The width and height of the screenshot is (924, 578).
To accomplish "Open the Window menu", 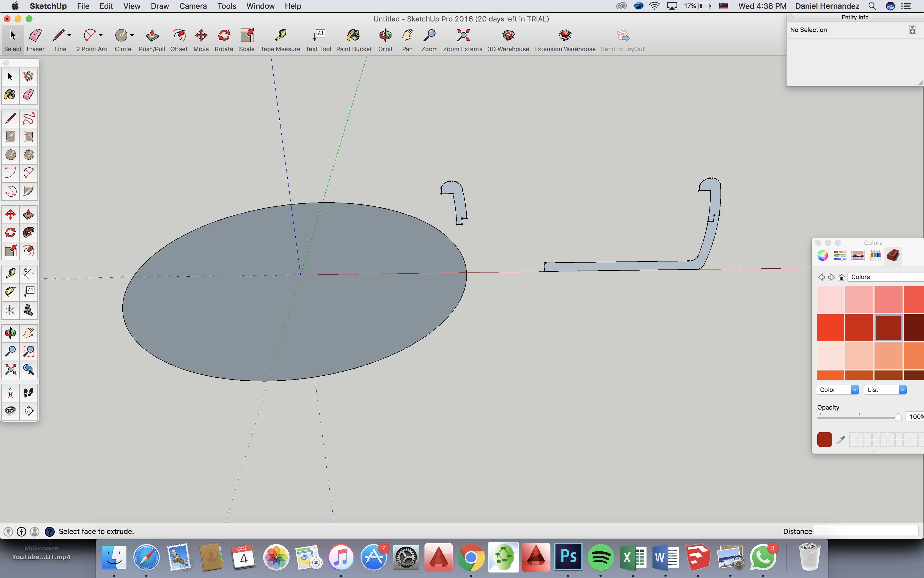I will click(x=260, y=6).
